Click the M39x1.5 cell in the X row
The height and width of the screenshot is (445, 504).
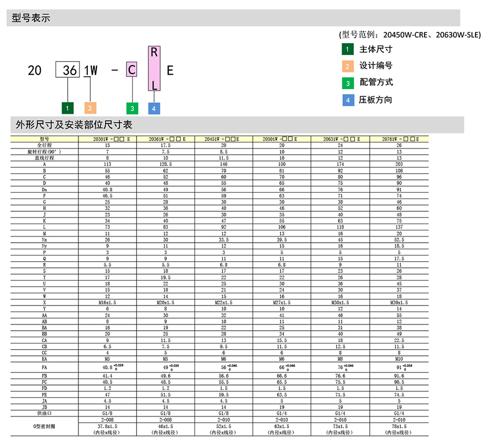[399, 302]
